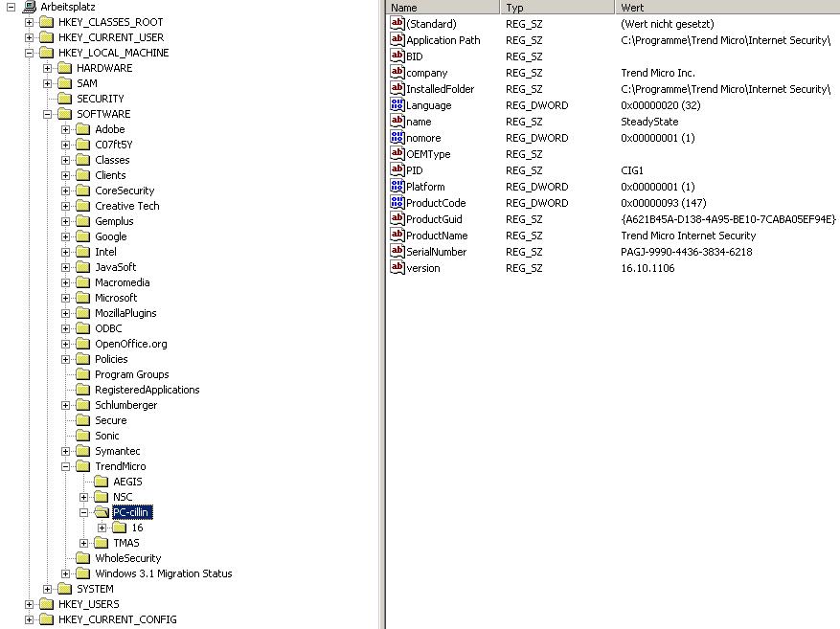
Task: Collapse the Arbeitsplatz root node
Action: [x=11, y=7]
